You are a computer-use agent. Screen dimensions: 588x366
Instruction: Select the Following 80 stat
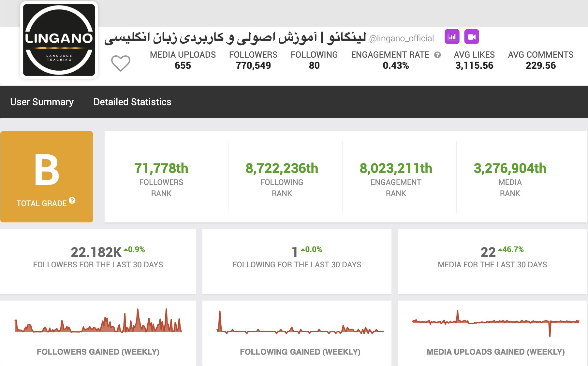[314, 60]
